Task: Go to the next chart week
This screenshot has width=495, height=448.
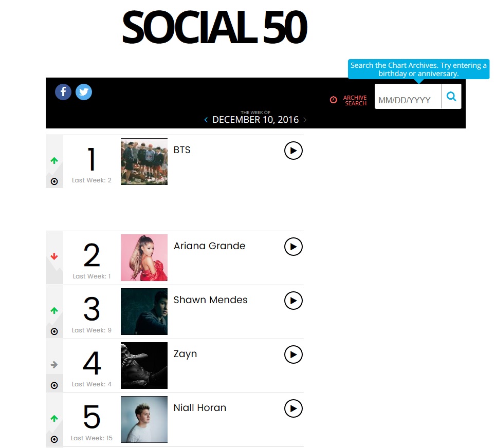Action: point(305,120)
